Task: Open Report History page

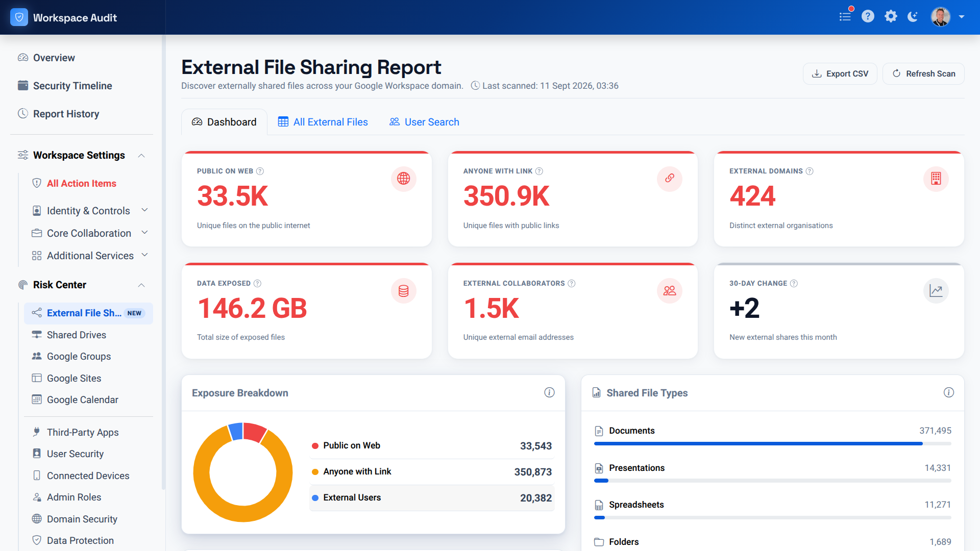Action: 66,114
